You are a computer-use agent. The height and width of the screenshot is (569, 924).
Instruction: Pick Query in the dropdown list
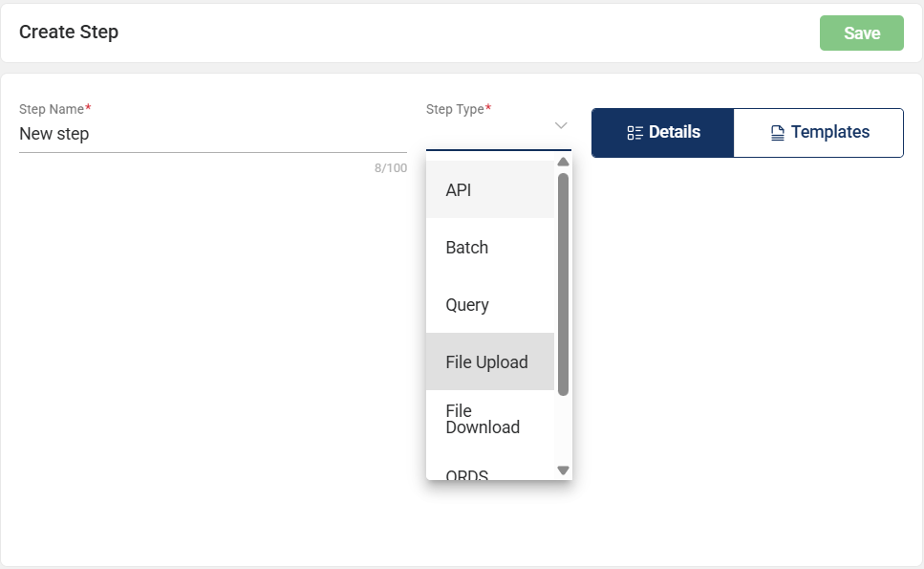point(489,304)
